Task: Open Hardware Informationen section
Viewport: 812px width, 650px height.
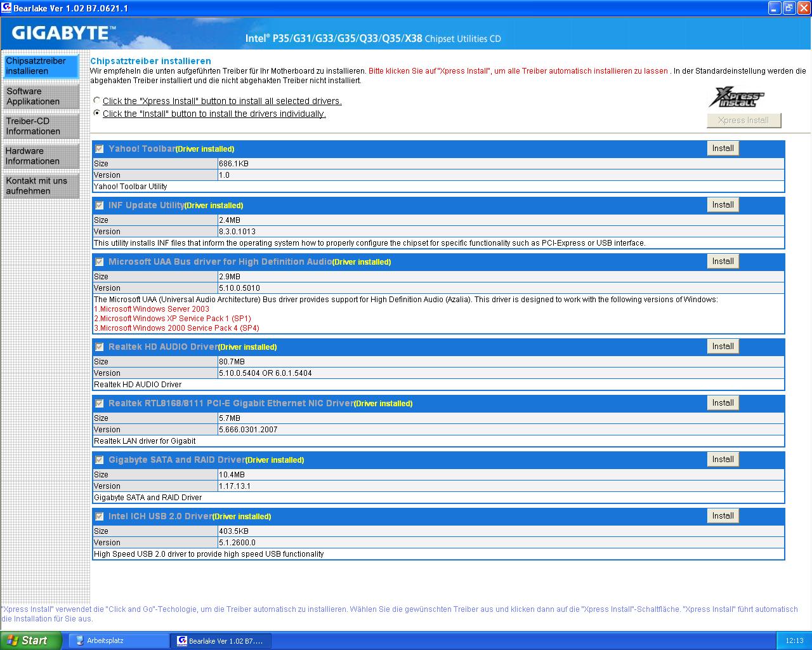Action: point(41,156)
